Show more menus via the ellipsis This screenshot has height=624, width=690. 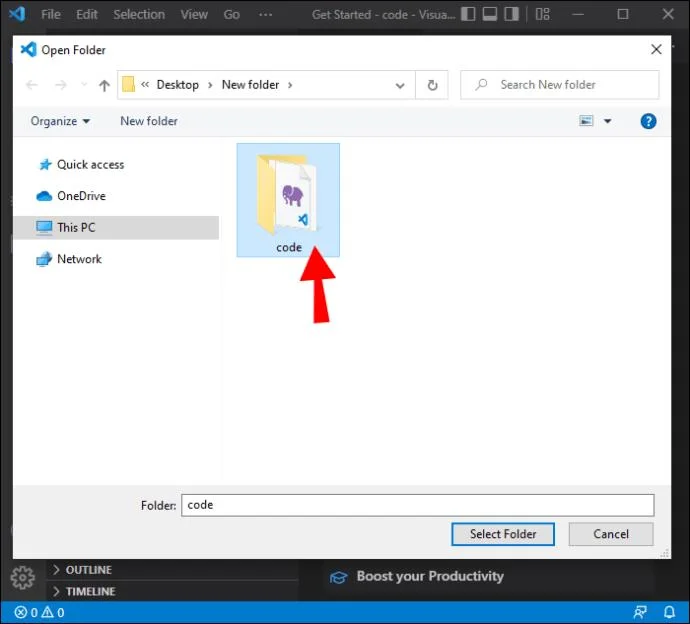[x=265, y=15]
